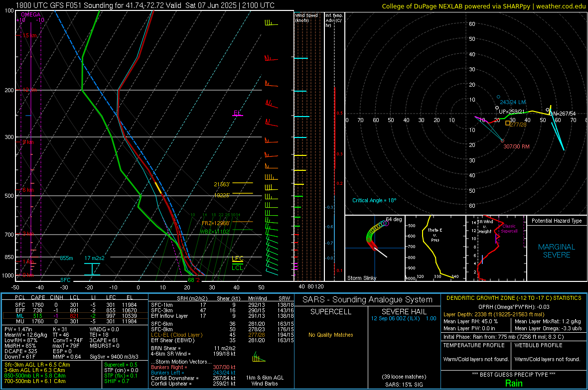
Task: Click the '855m' inflow base label
Action: point(66,258)
